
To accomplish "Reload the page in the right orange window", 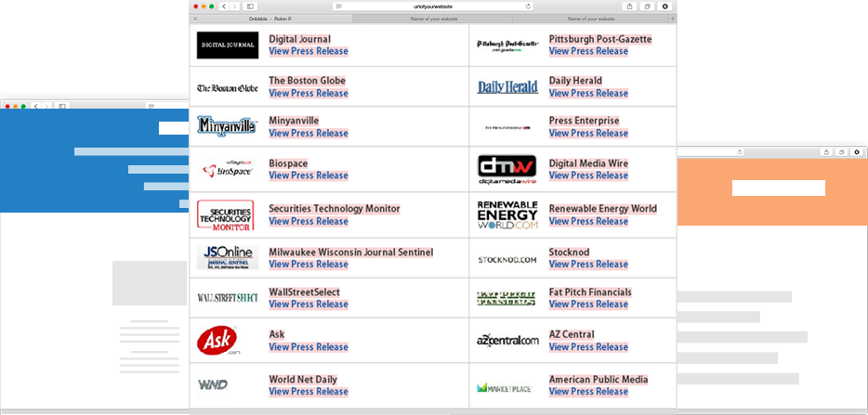I will (740, 152).
